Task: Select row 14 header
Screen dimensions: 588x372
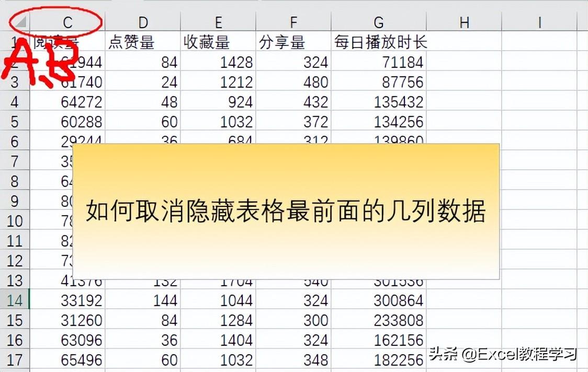Action: click(x=15, y=300)
